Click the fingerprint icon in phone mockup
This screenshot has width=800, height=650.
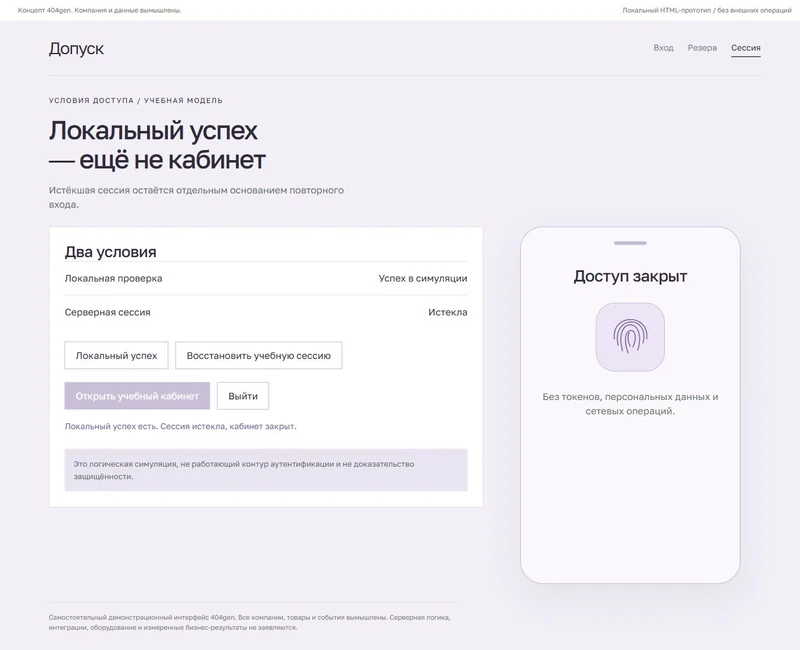pos(630,337)
